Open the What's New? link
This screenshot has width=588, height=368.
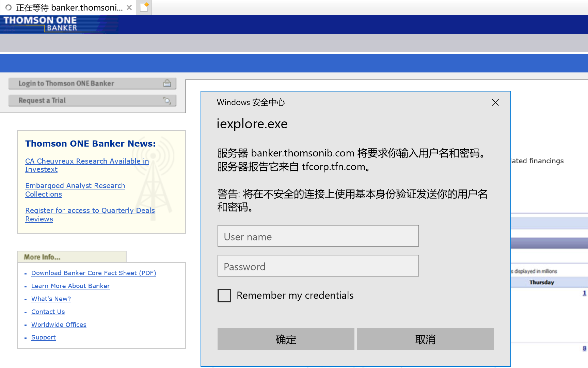(x=51, y=299)
